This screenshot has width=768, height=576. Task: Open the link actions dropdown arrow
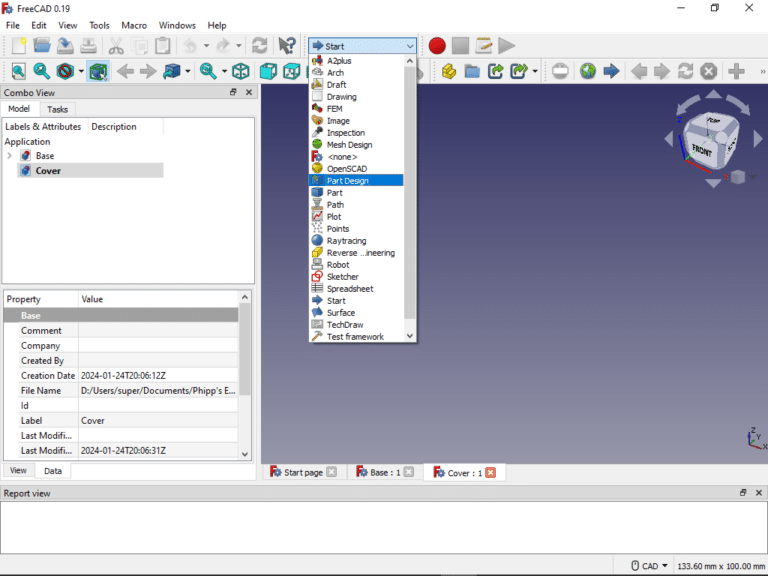click(x=535, y=71)
